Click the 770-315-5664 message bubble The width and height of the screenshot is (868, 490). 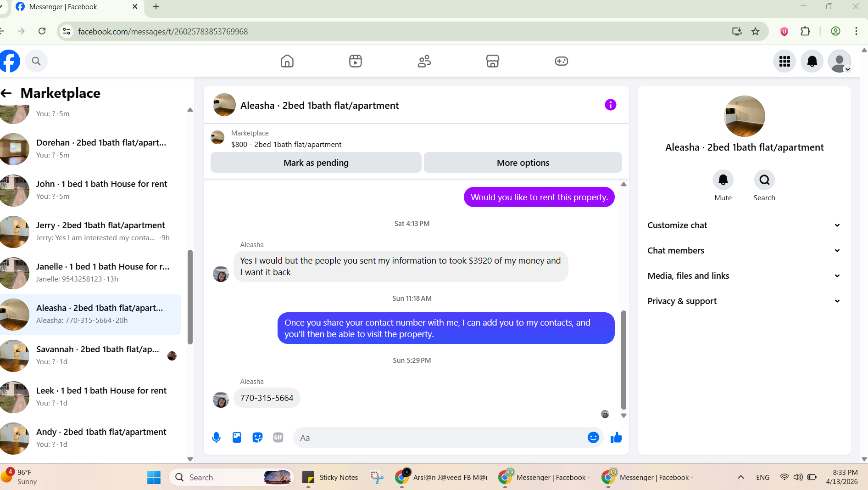pos(267,398)
